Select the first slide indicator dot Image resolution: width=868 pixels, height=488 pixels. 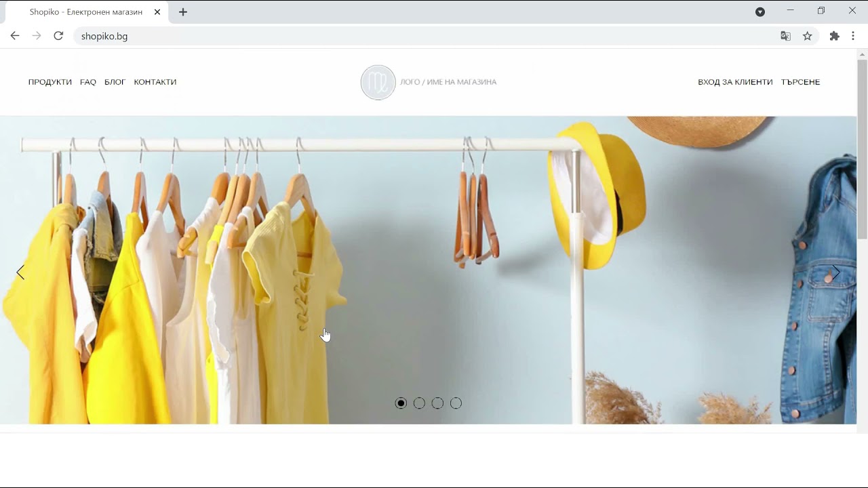coord(401,403)
